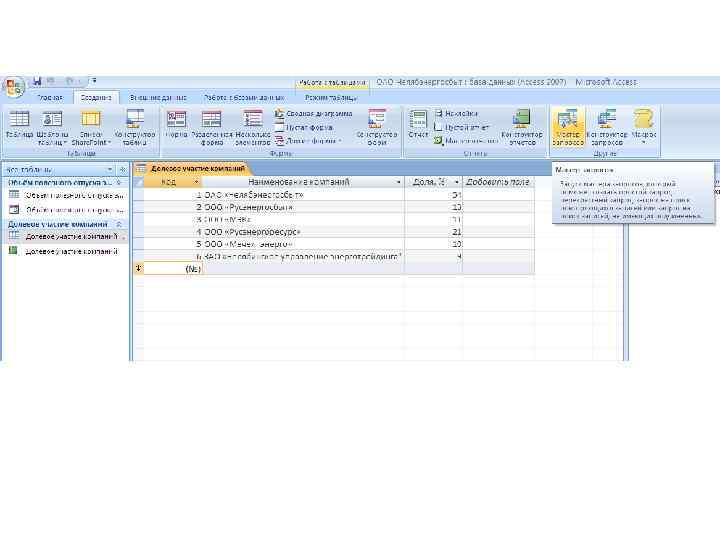Collapse the Долевое участие компаний group header
This screenshot has width=720, height=540.
pos(119,224)
